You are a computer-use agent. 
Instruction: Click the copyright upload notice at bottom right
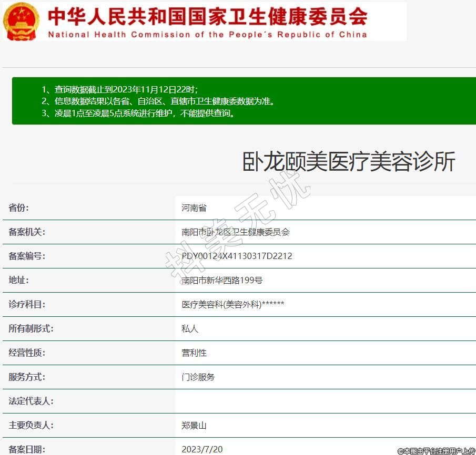tap(437, 451)
